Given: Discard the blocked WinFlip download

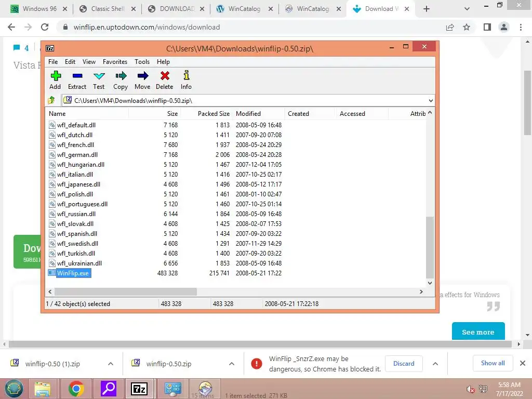Looking at the screenshot, I should click(x=404, y=364).
